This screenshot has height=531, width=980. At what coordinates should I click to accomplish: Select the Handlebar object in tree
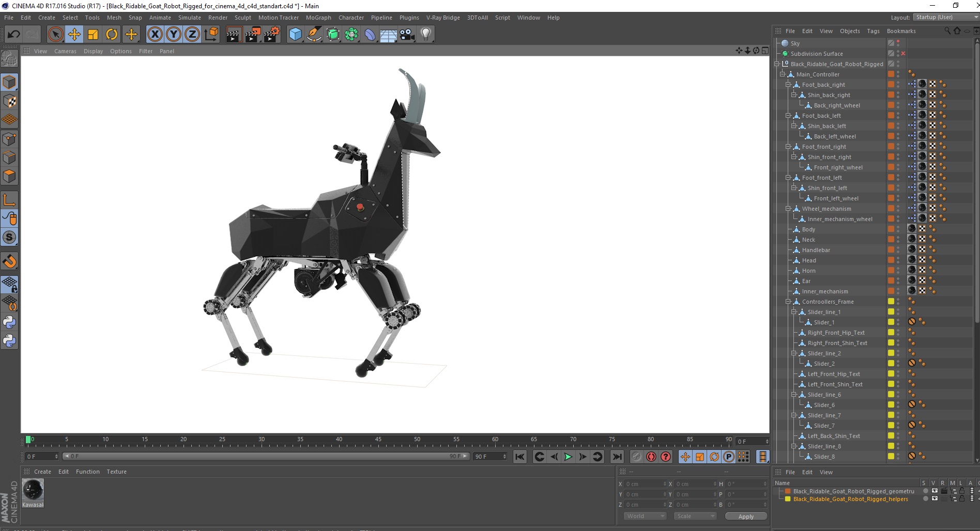point(816,250)
